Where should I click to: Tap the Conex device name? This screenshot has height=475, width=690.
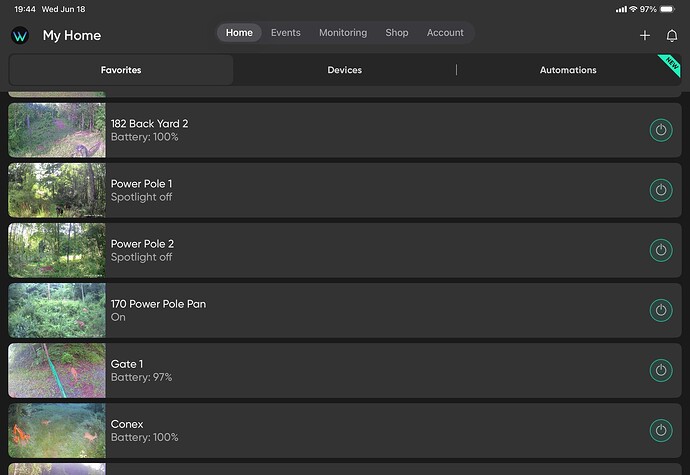pos(127,424)
